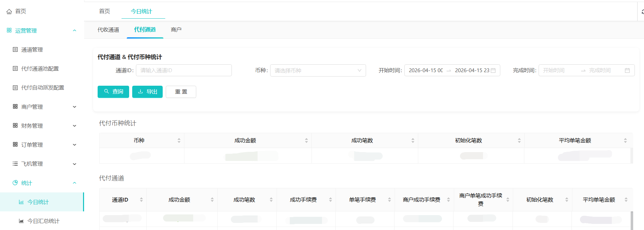Switch to the 商户 tab
The height and width of the screenshot is (230, 644).
pyautogui.click(x=176, y=30)
